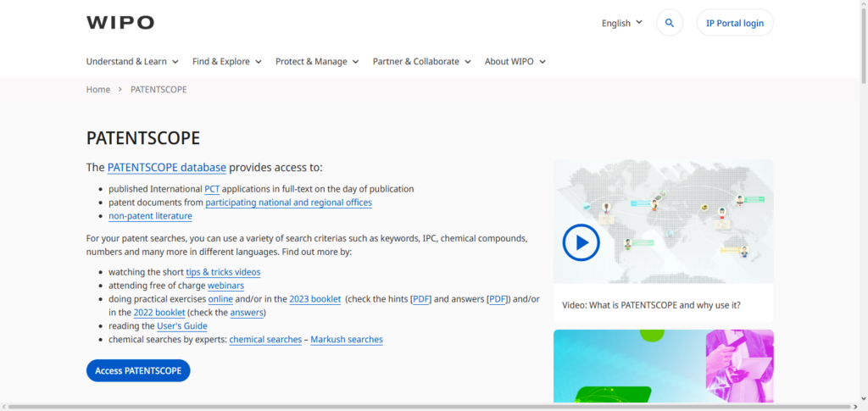Viewport: 868px width, 411px height.
Task: Click the scroll-right arrow of horizontal scrollbar
Action: tap(854, 407)
